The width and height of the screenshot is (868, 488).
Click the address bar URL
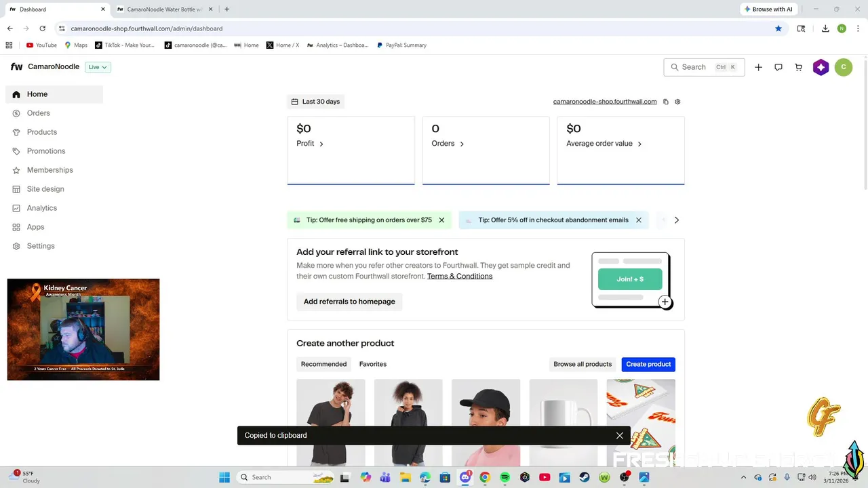point(146,28)
